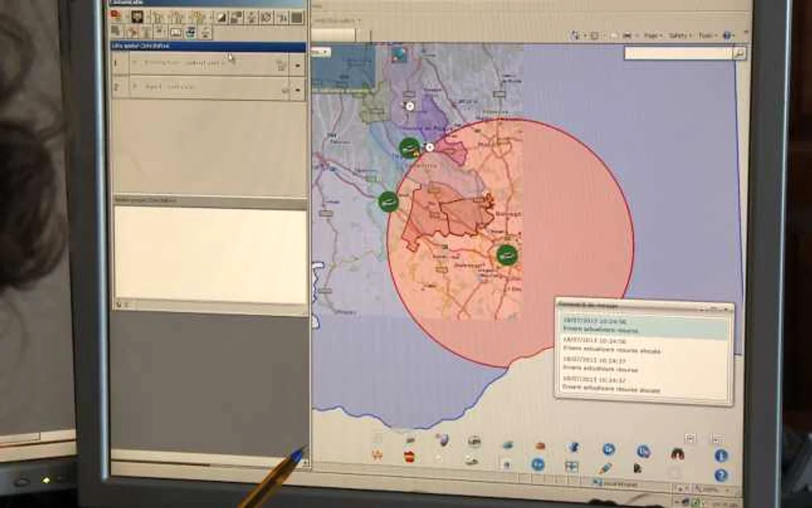Click the blue info icon in bottom toolbar
The height and width of the screenshot is (508, 812).
pos(721,456)
